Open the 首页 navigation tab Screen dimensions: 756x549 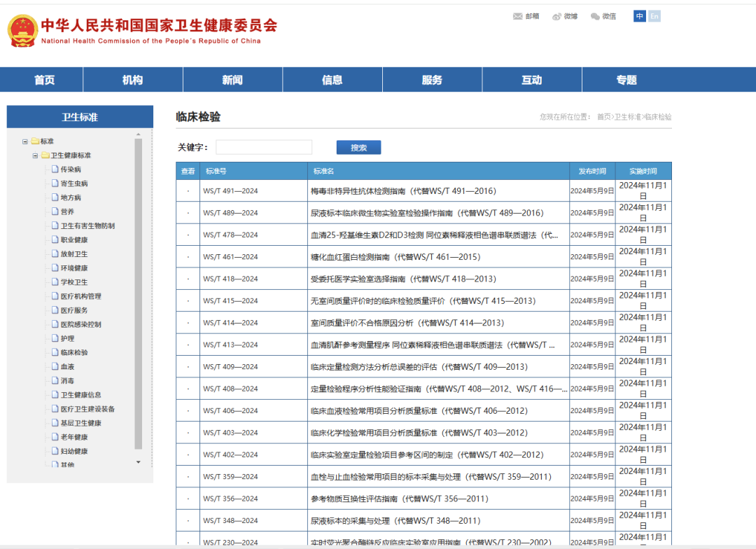pyautogui.click(x=44, y=80)
